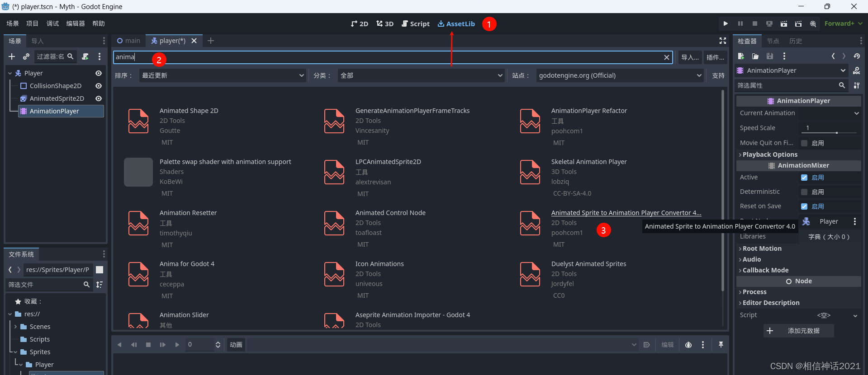This screenshot has width=868, height=375.
Task: Switch to the main scene tab
Action: tap(128, 41)
